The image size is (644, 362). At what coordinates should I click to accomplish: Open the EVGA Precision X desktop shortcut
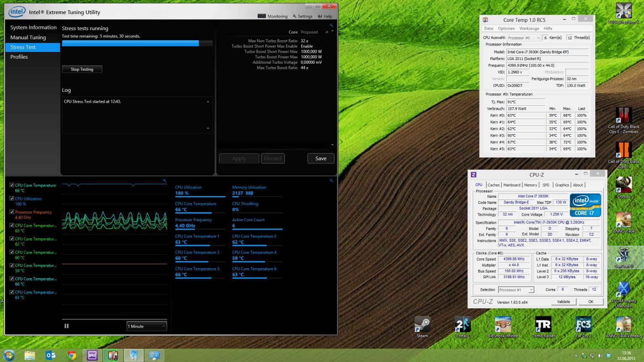point(624,13)
